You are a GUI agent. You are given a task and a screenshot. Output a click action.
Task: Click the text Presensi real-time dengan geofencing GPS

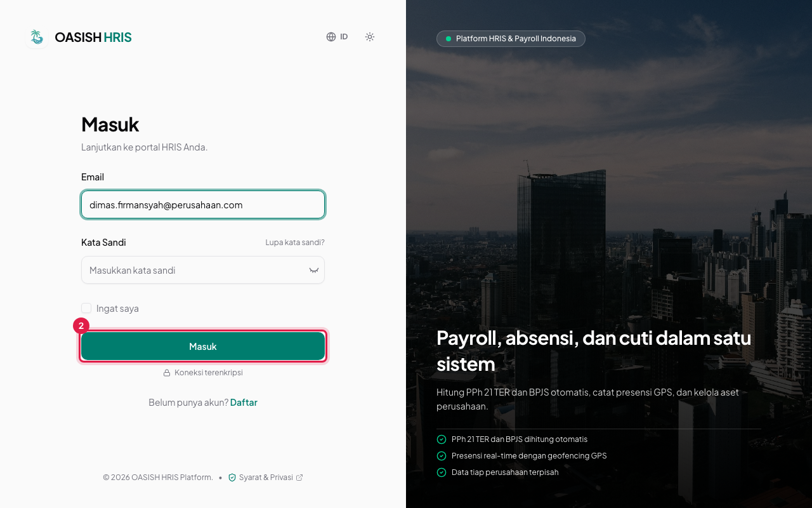tap(529, 456)
